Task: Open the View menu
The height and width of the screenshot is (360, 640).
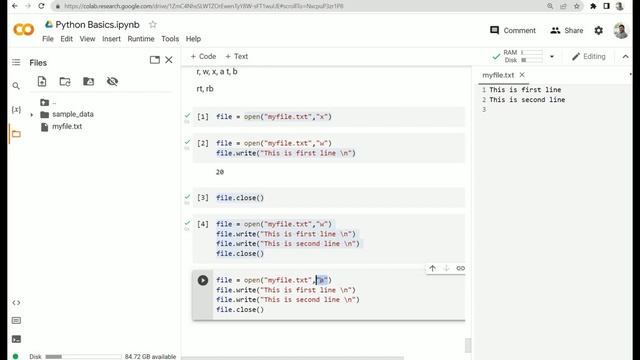Action: (87, 39)
